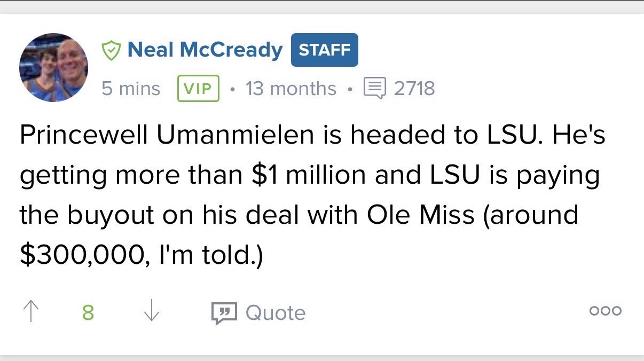Click the quote speech bubble icon
This screenshot has height=361, width=644.
[224, 313]
